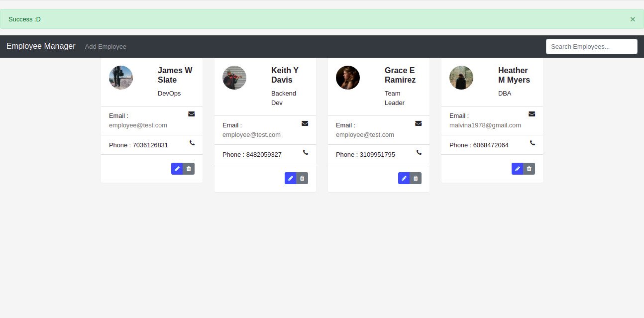The image size is (644, 318).
Task: Click the envelope icon on Heather M Myers's card
Action: tap(532, 114)
